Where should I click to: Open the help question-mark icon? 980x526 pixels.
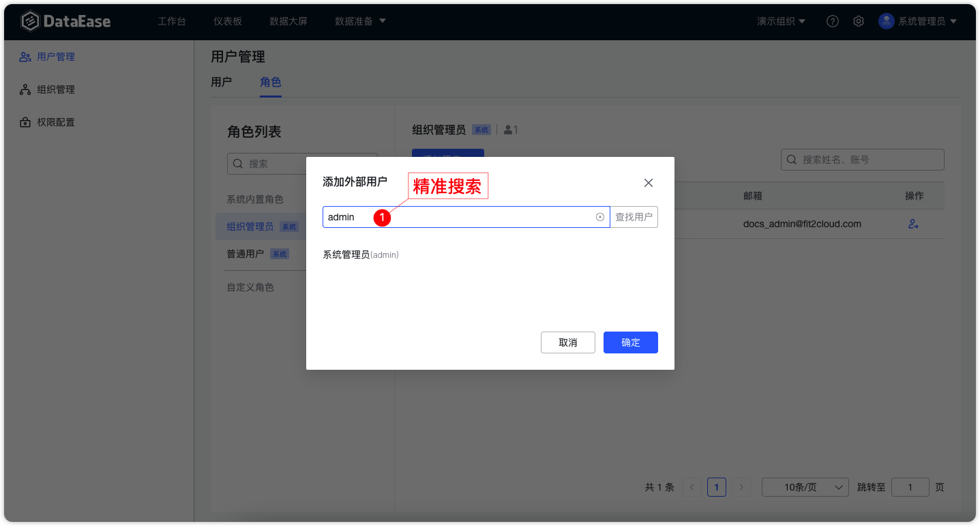(833, 21)
